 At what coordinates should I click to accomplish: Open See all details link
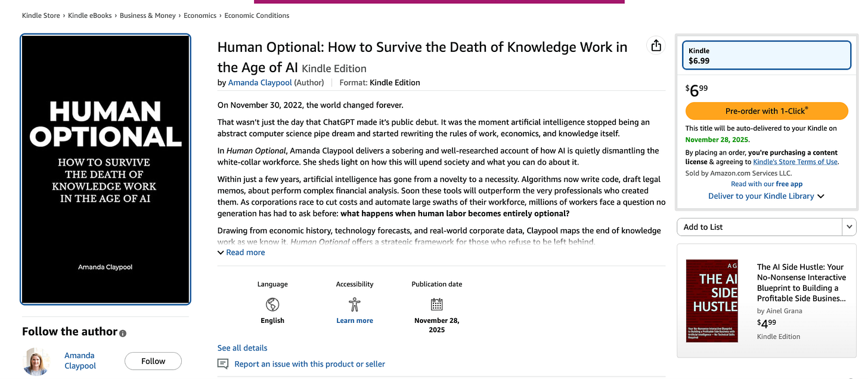pos(242,347)
